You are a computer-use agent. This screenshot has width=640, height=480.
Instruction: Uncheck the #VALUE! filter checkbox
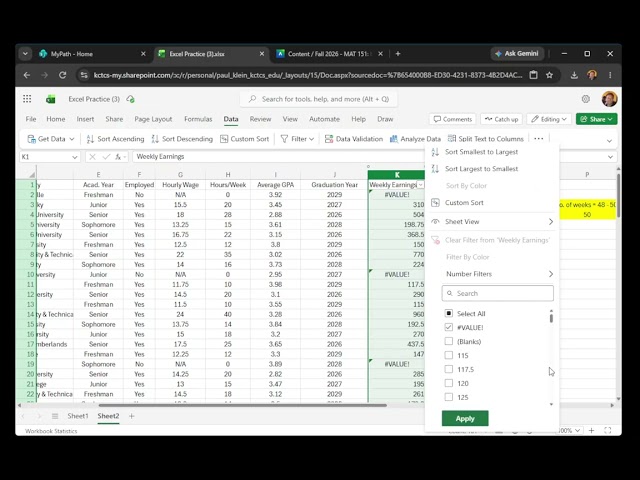coord(449,327)
